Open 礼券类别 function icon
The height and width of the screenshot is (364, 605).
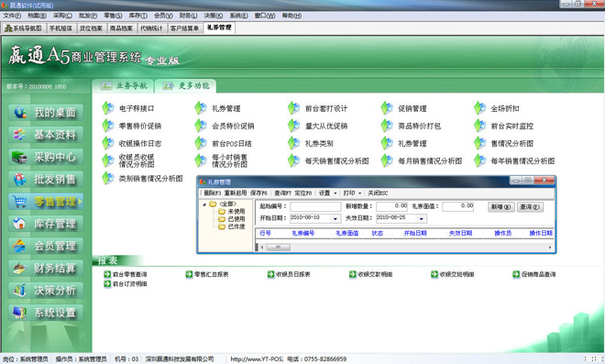point(293,143)
